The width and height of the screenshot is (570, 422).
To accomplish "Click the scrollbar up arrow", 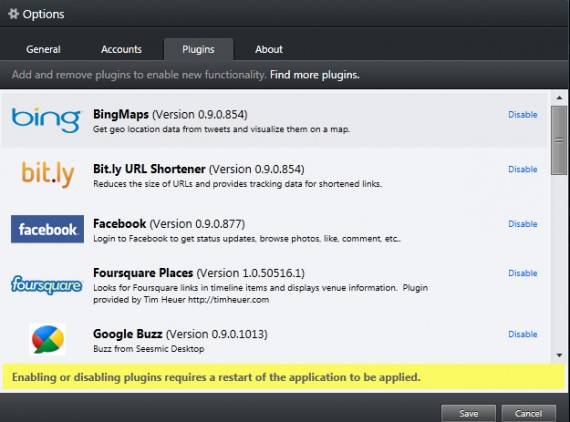I will click(559, 98).
